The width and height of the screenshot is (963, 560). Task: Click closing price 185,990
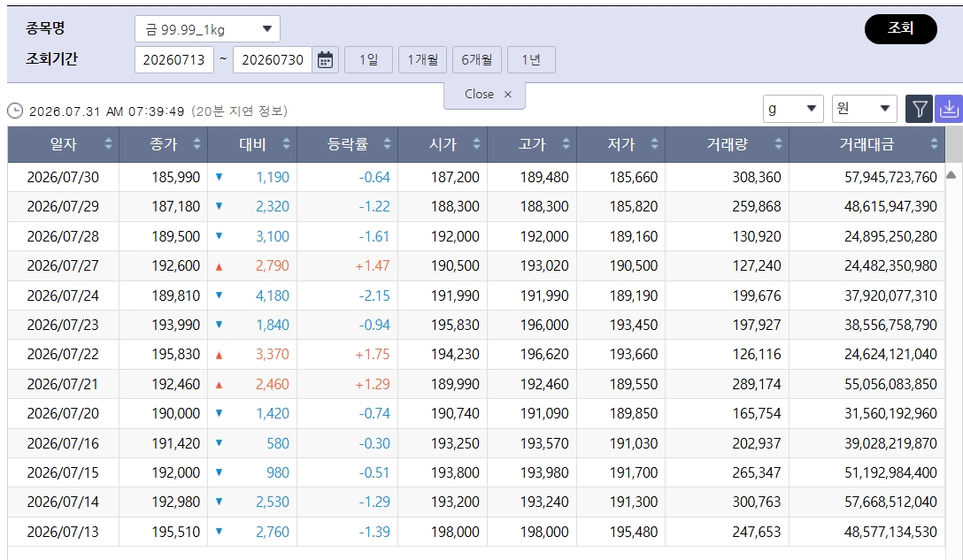[x=175, y=177]
